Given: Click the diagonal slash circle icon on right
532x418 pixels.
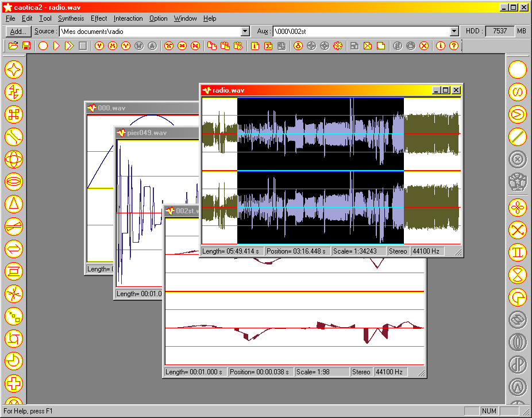Looking at the screenshot, I should 518,137.
